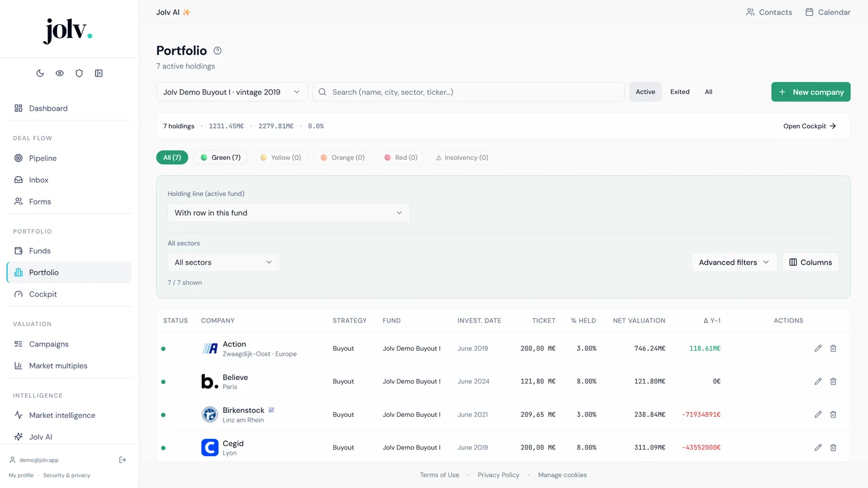Filter by Red (0) status
The width and height of the screenshot is (868, 488).
coord(401,158)
